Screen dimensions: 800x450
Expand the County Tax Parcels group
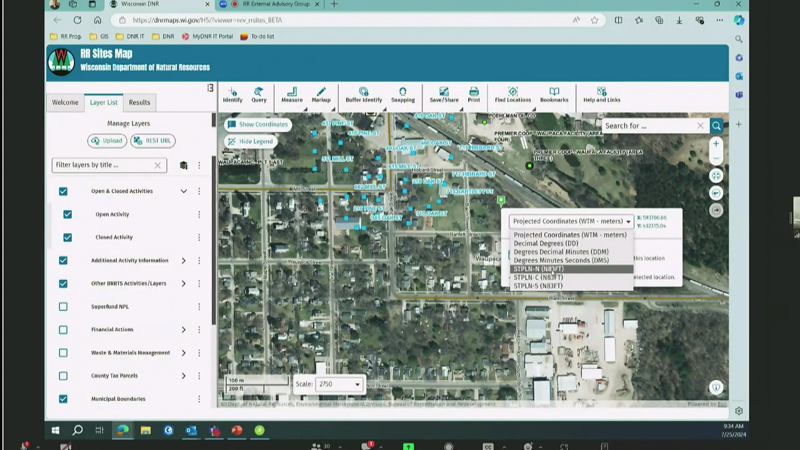coord(184,376)
